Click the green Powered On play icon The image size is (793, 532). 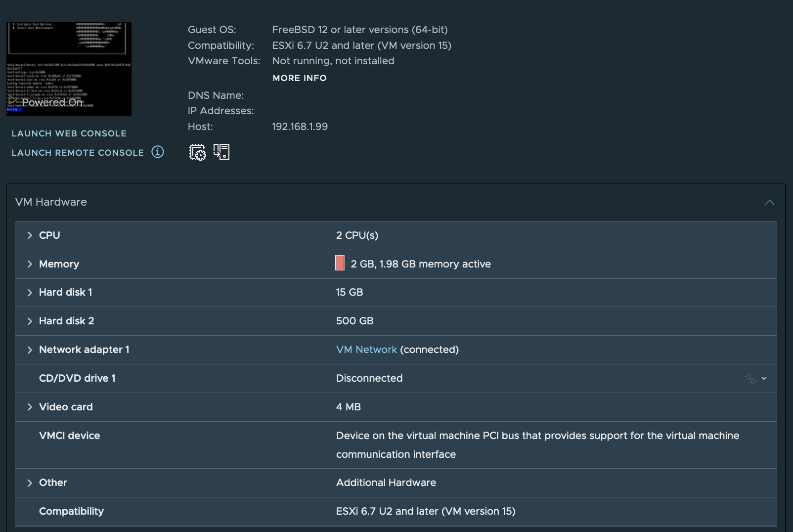12,100
